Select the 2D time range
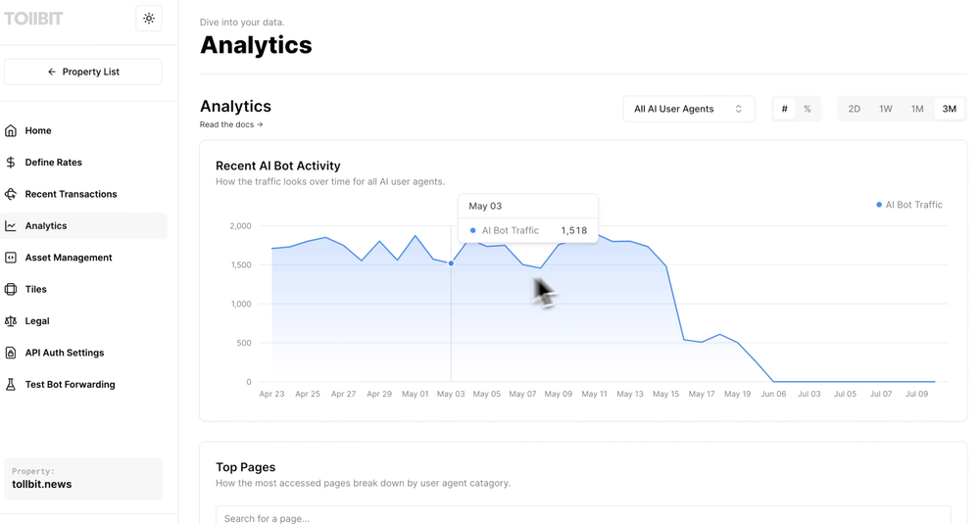Image resolution: width=980 pixels, height=524 pixels. click(855, 109)
